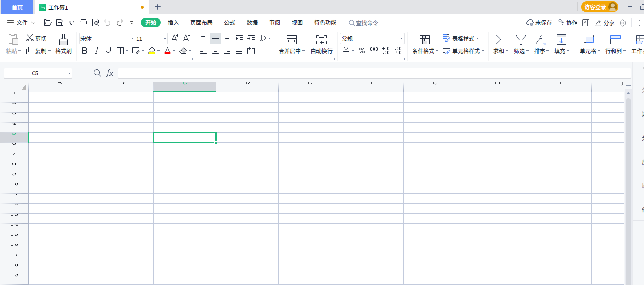Click distributed alignment icon
Screen dimensions: 644x285
[x=251, y=51]
